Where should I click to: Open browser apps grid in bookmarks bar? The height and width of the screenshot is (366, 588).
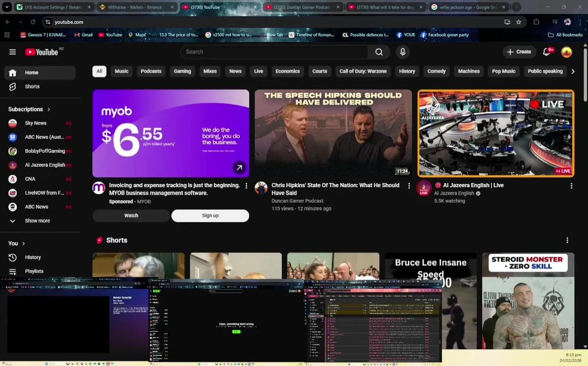(7, 35)
